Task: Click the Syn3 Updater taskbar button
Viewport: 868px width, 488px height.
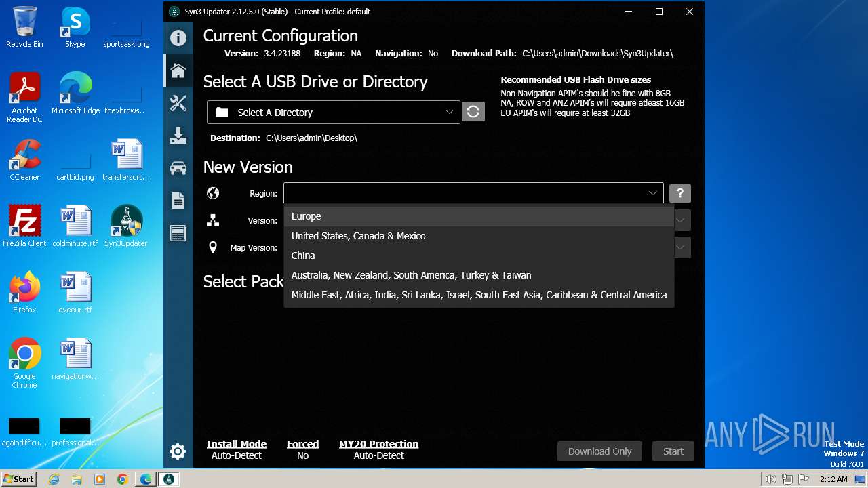Action: 169,479
